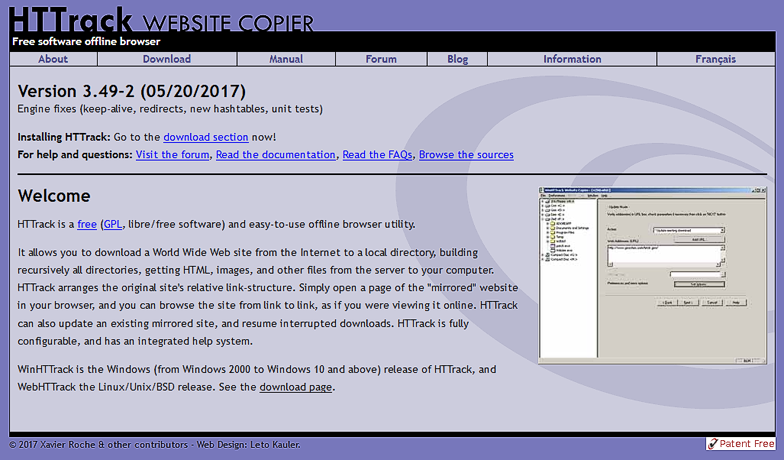Open the Manual navigation tab

286,59
